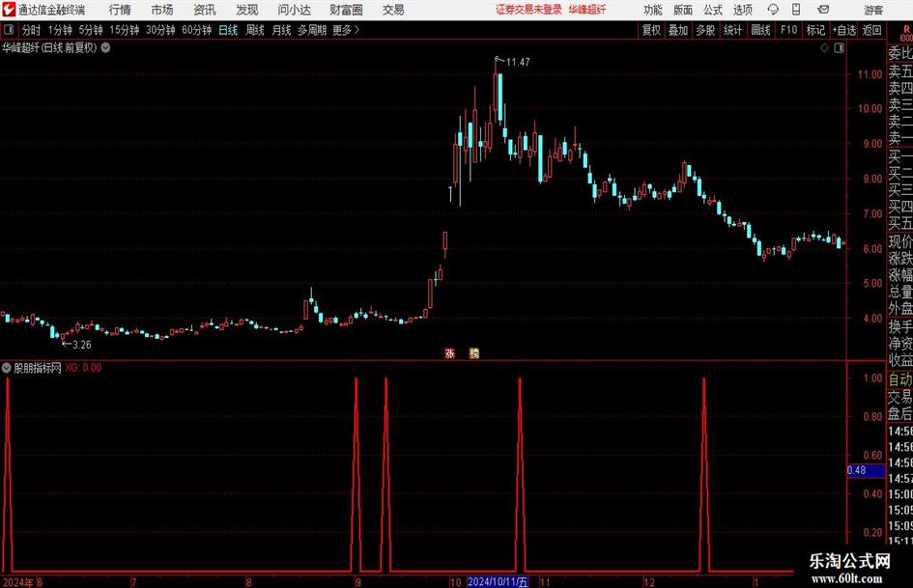This screenshot has height=588, width=913.
Task: Click the 证券交易未登录 login link
Action: 528,10
